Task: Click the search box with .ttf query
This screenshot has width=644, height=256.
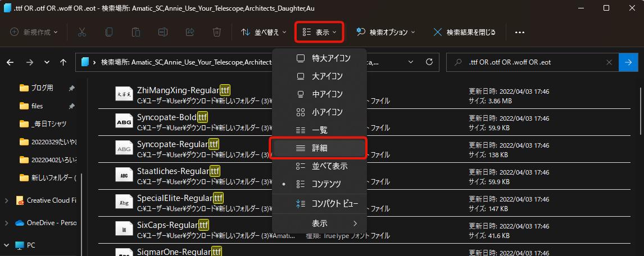Action: point(534,62)
